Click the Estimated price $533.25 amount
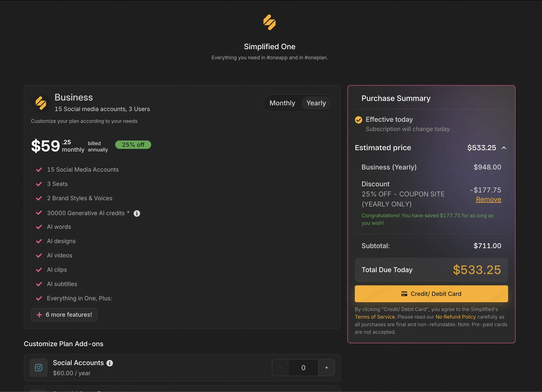Image resolution: width=542 pixels, height=392 pixels. [x=482, y=148]
